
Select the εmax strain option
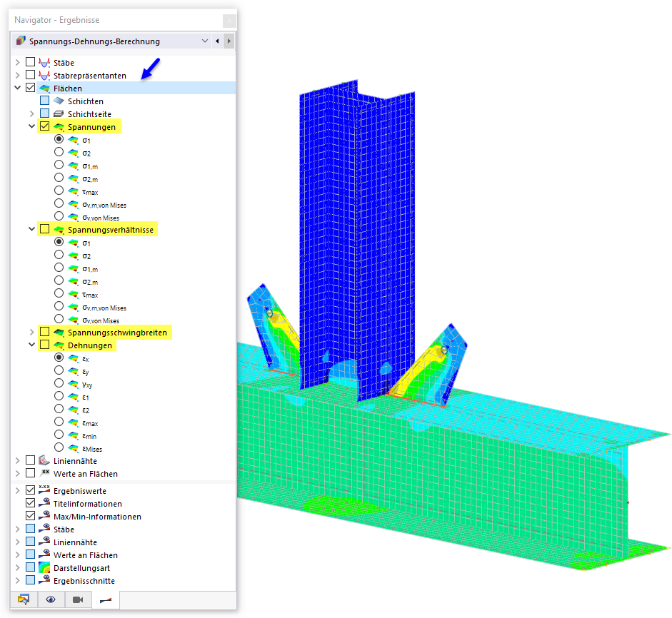click(59, 422)
